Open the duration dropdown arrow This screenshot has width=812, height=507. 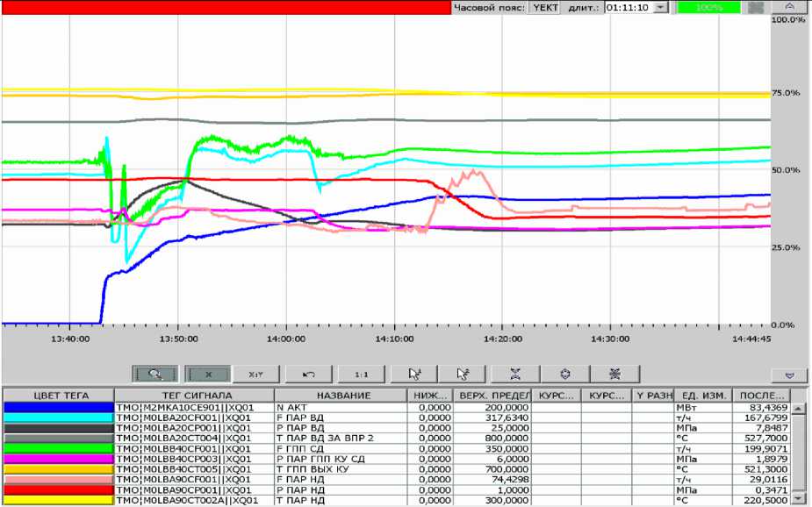pos(660,7)
